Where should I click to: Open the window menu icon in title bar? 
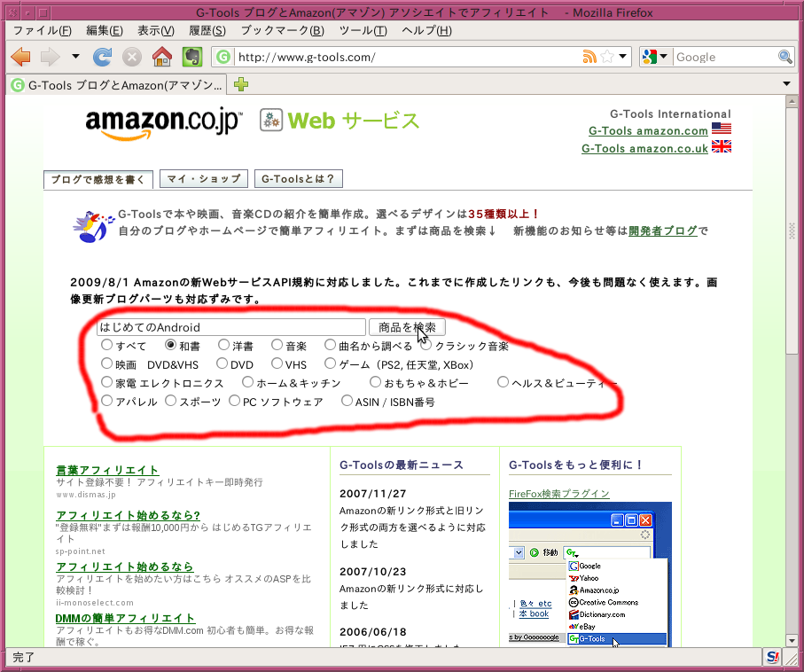tap(12, 12)
